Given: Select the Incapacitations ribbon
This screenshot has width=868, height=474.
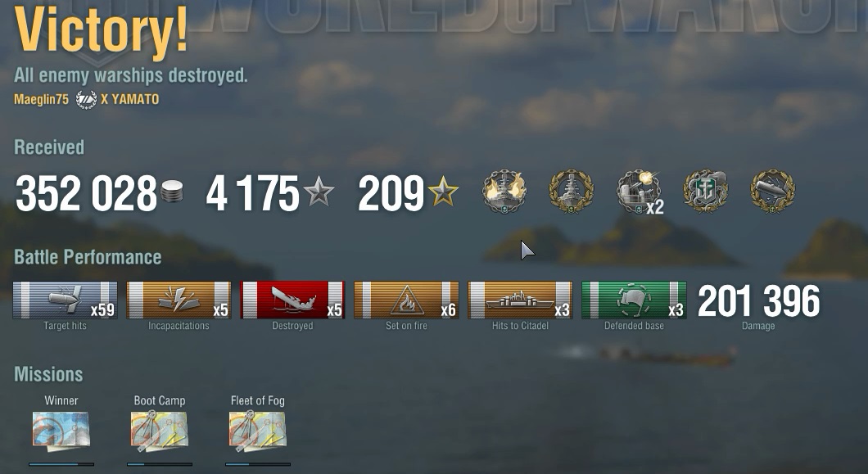Looking at the screenshot, I should [x=179, y=300].
